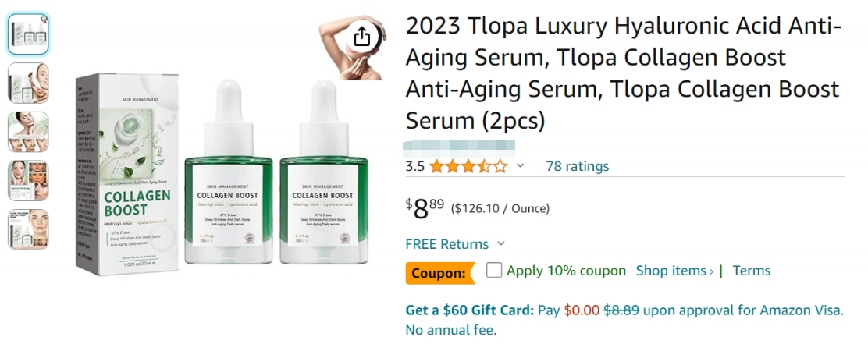
Task: Click the main serum product image
Action: [x=222, y=176]
